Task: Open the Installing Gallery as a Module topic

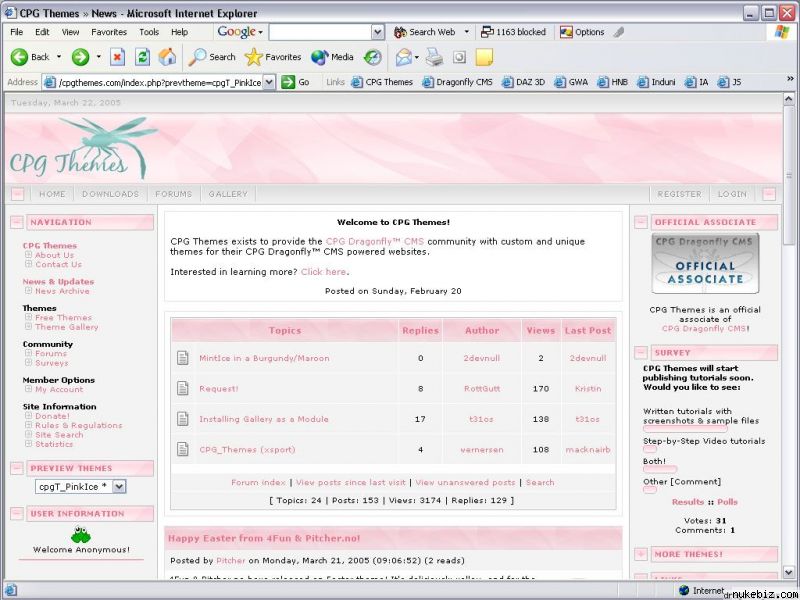Action: coord(264,419)
